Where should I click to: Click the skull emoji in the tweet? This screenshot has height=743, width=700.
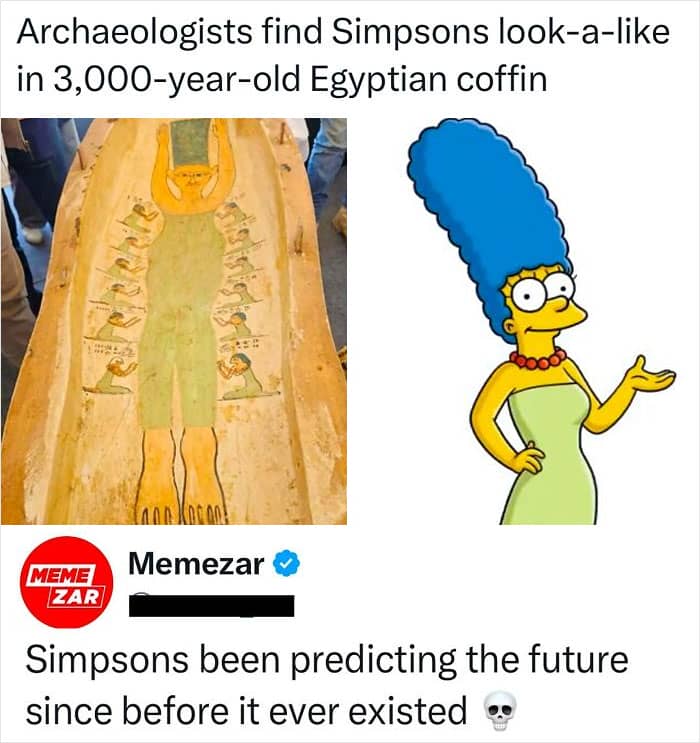point(500,712)
